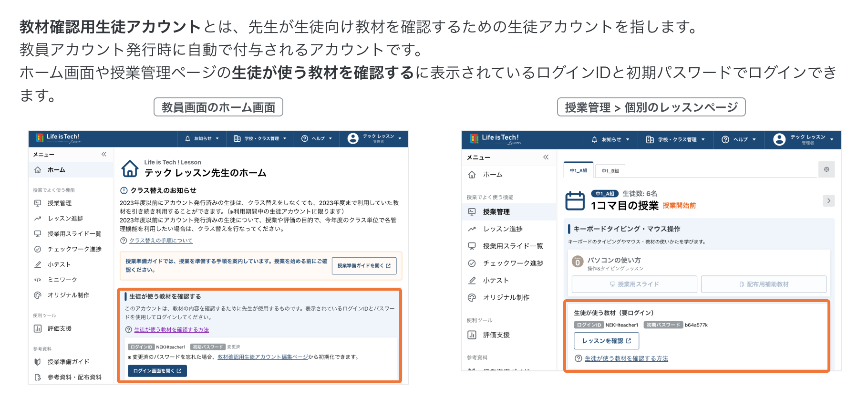
Task: Click the 授業用スライド button under パソコンの使い方
Action: (634, 284)
